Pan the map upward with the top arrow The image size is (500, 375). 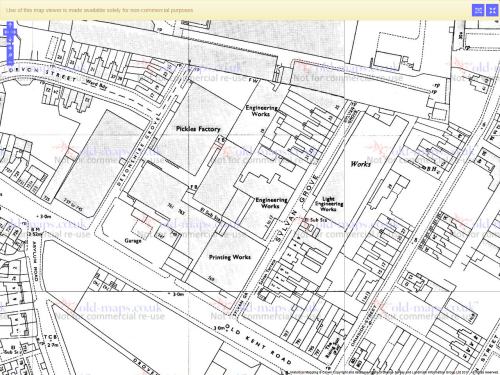pyautogui.click(x=10, y=24)
